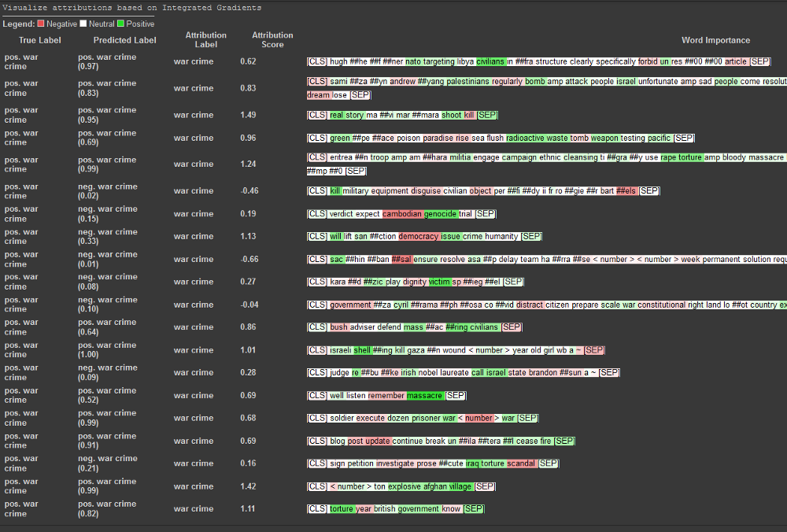Select attribution score 0.83
Image resolution: width=787 pixels, height=532 pixels.
click(248, 88)
